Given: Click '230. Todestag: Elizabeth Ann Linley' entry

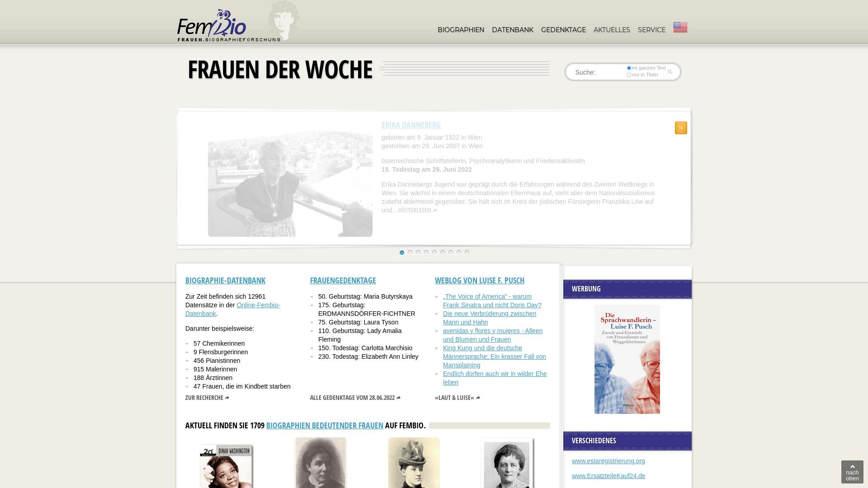Looking at the screenshot, I should 368,357.
